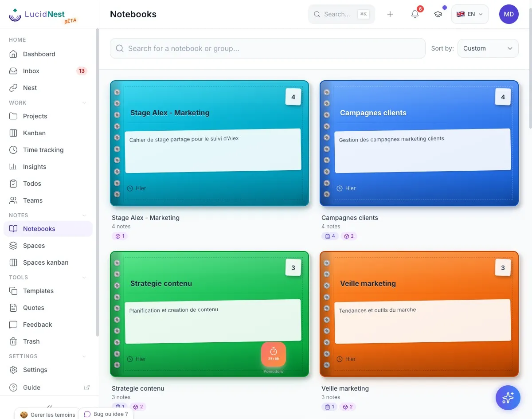Click the Veille marketing title below cover

345,388
